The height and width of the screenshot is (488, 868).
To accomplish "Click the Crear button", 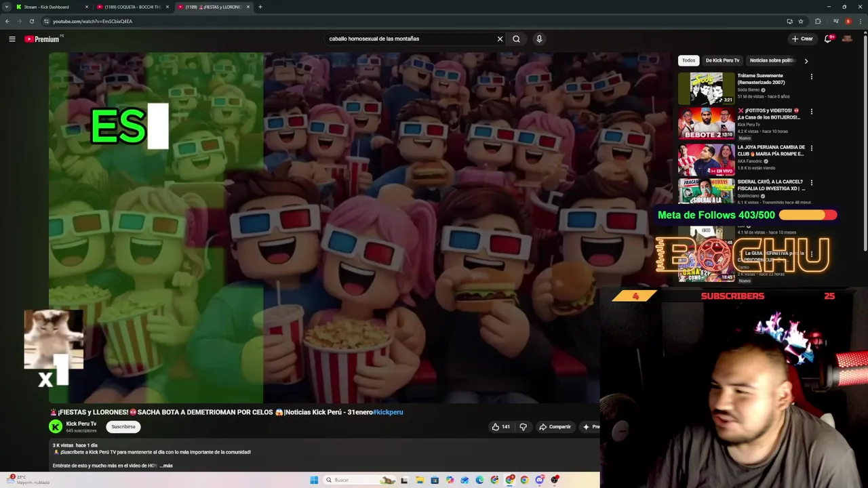I will [x=802, y=39].
